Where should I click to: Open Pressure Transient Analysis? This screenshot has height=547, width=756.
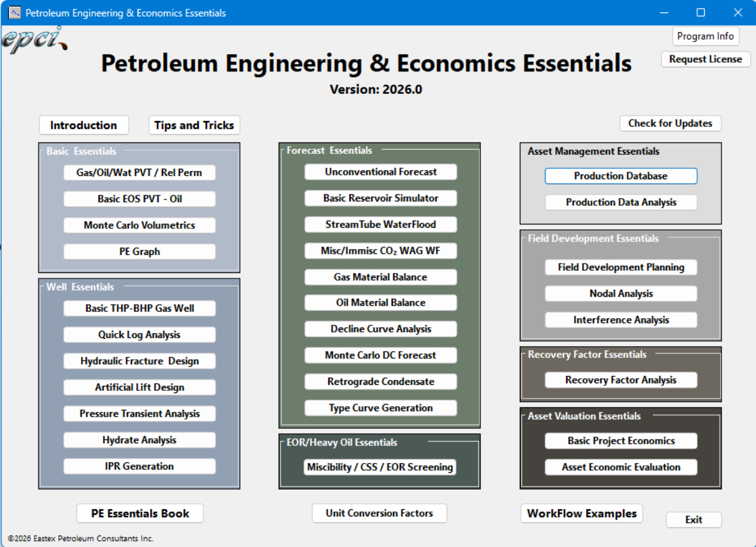pyautogui.click(x=139, y=414)
